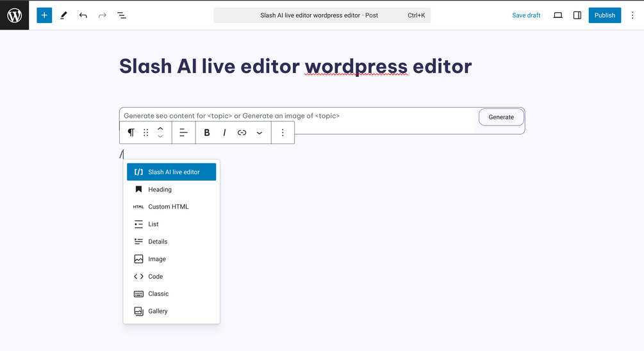The image size is (644, 351).
Task: Open the Document Overview list view
Action: tap(122, 15)
